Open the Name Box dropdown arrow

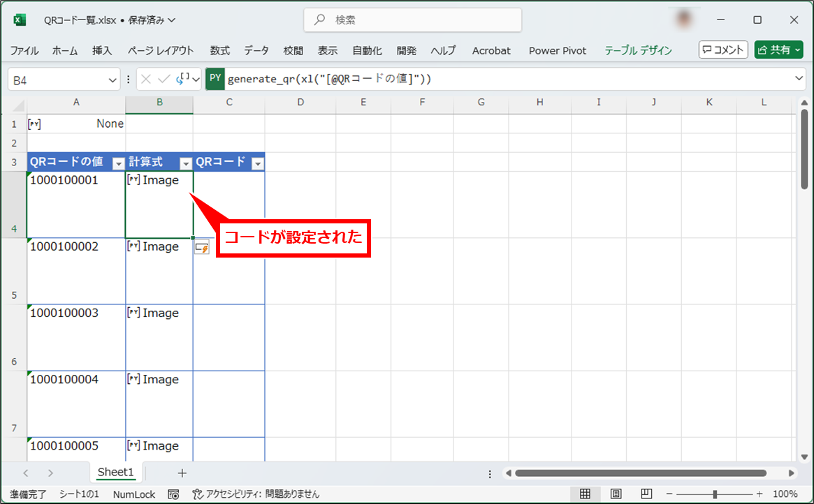[112, 80]
